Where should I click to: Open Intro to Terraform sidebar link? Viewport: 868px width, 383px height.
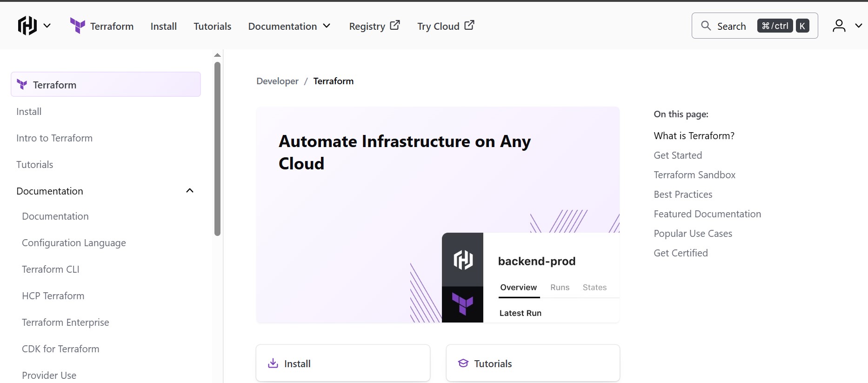pyautogui.click(x=54, y=138)
